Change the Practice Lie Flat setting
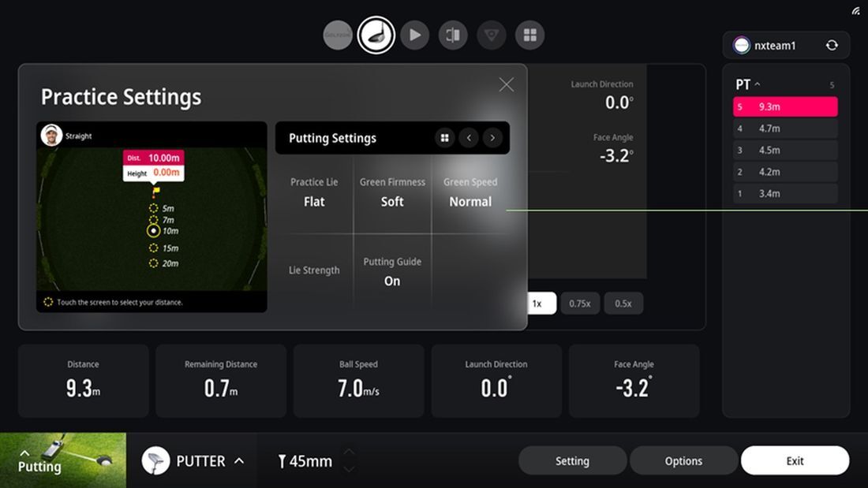 pos(314,192)
